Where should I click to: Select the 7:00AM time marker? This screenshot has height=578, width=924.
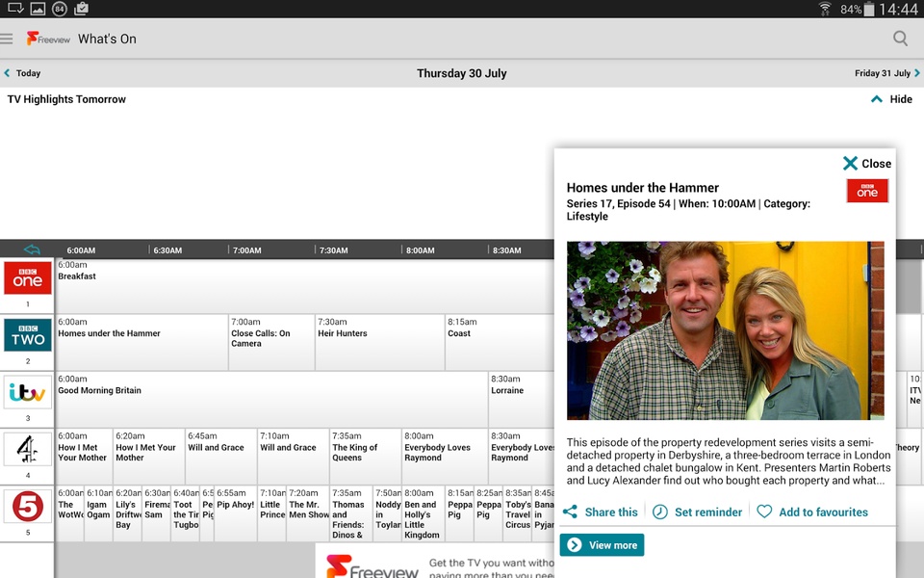click(x=247, y=250)
